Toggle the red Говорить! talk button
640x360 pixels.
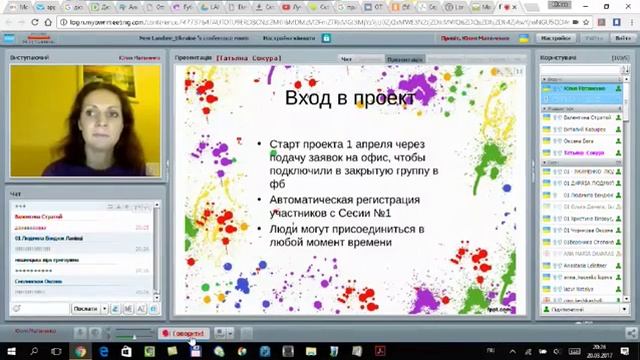click(184, 333)
